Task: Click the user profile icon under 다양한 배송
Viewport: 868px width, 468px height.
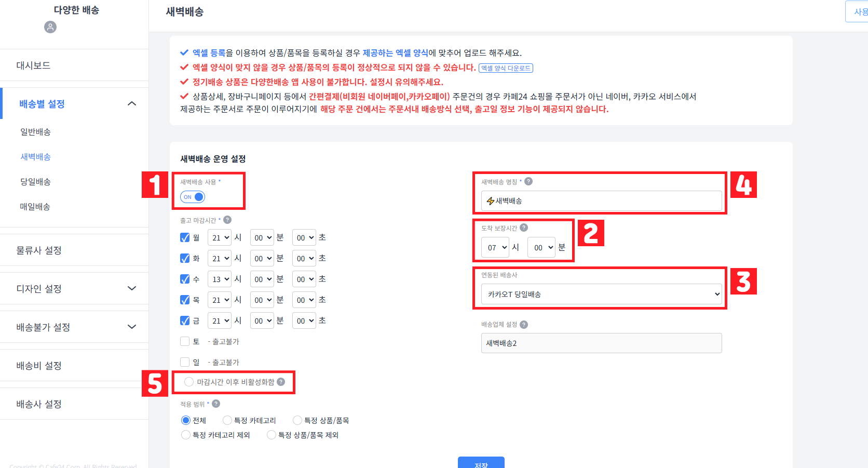Action: (x=50, y=27)
